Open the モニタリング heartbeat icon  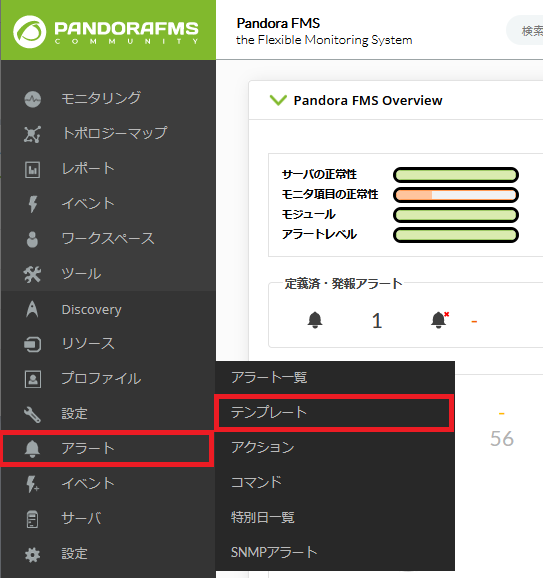[x=32, y=99]
